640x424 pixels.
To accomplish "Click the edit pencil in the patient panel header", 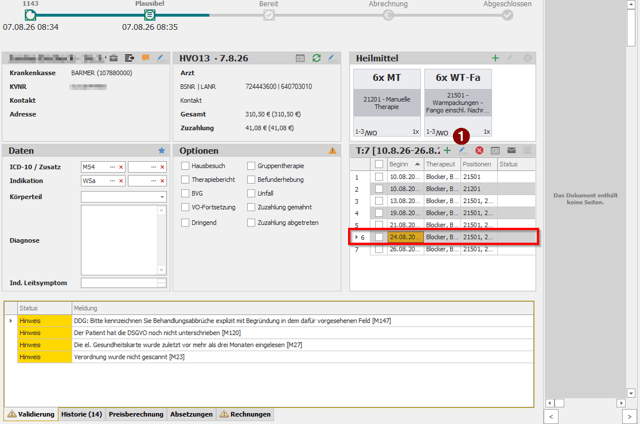I will pos(161,58).
